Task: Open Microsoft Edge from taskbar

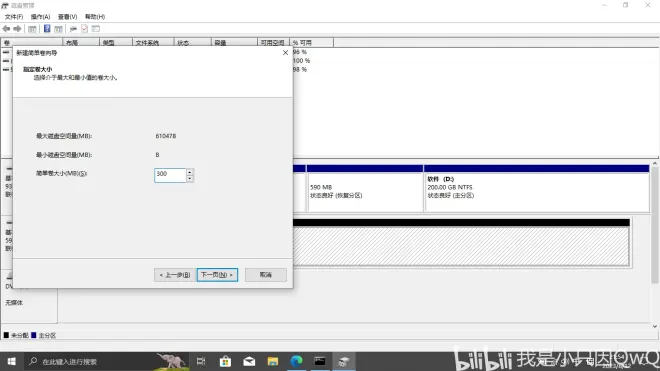Action: pyautogui.click(x=296, y=361)
